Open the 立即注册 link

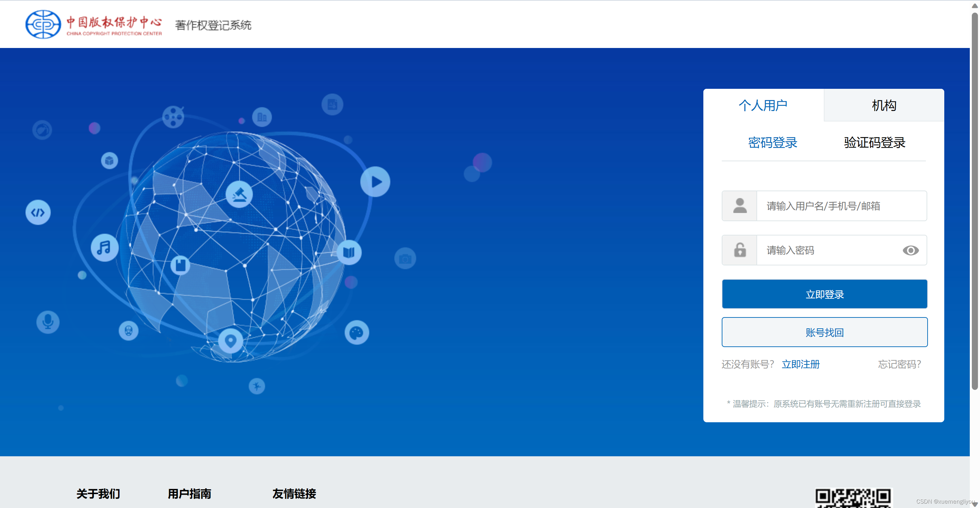(x=800, y=364)
